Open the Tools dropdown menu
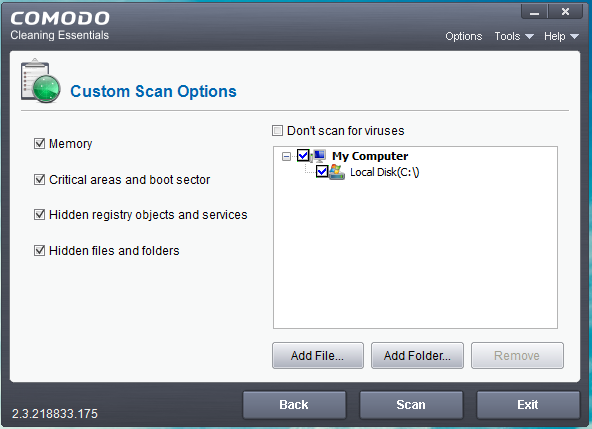 (x=514, y=36)
